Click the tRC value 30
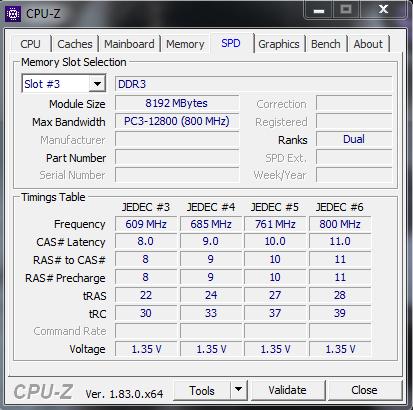Viewport: 413px width, 410px height. coord(146,313)
